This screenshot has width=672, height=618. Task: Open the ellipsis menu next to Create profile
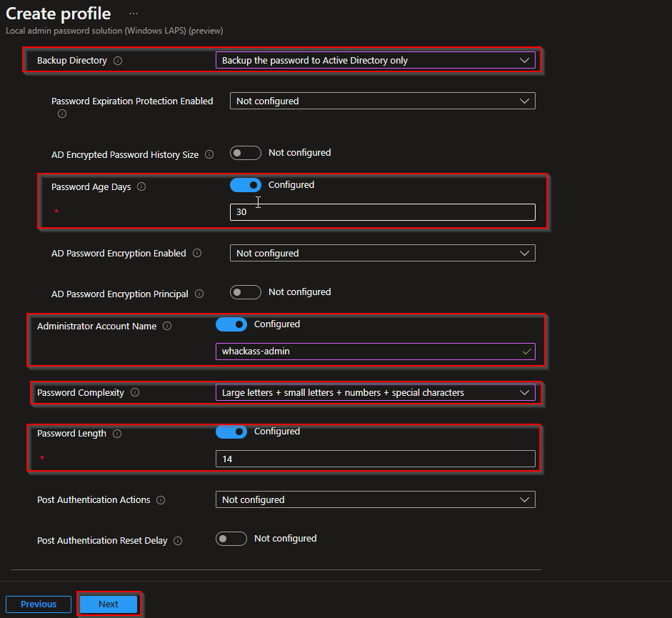(x=134, y=13)
